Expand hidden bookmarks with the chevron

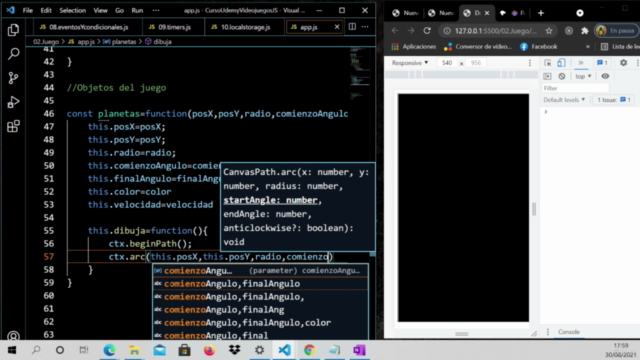click(588, 47)
